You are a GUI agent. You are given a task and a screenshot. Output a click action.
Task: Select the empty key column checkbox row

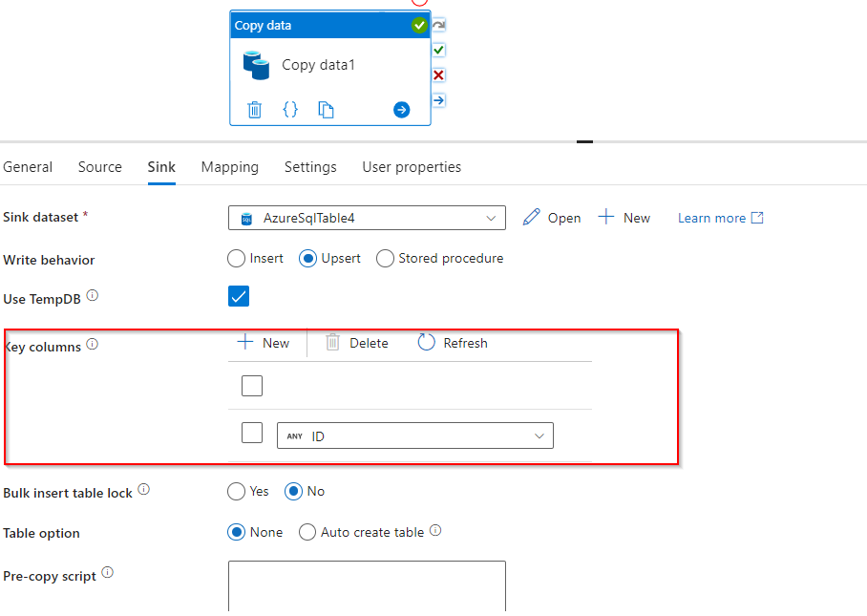click(x=252, y=385)
